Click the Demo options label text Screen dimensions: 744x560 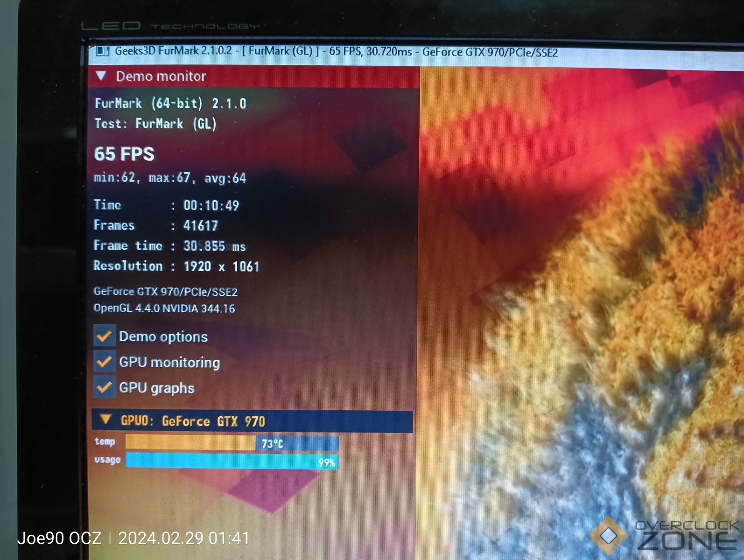point(163,336)
